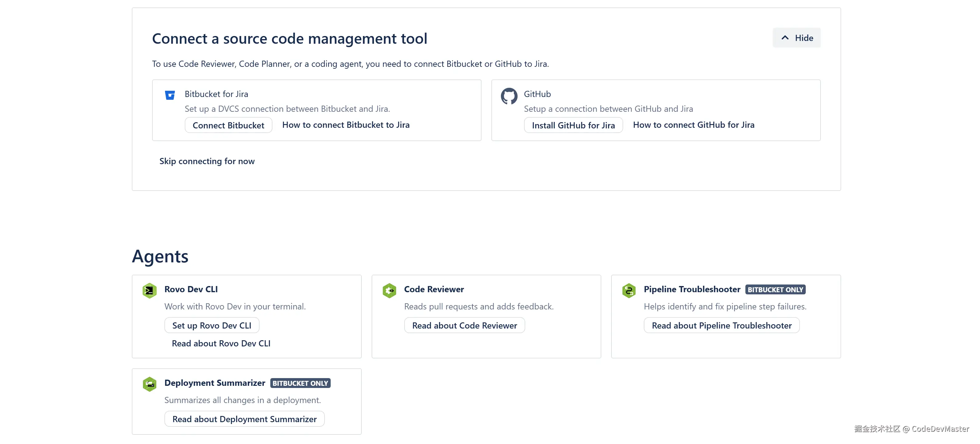Open How to connect GitHub for Jira link

pyautogui.click(x=693, y=125)
